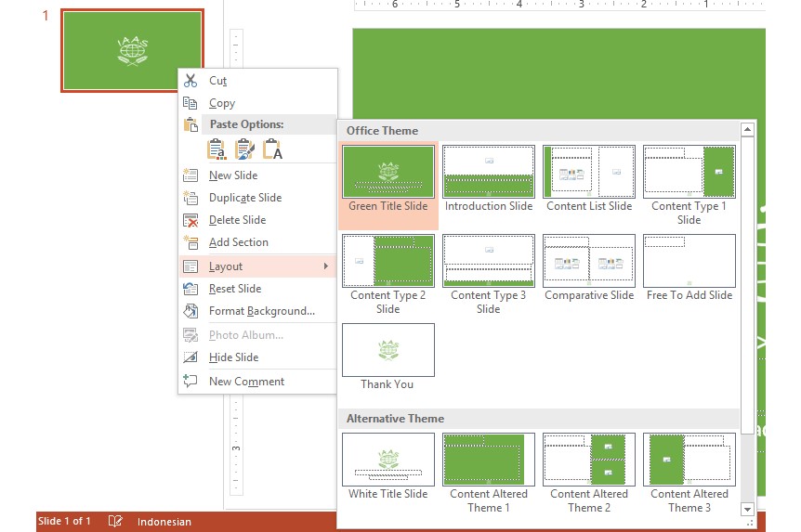Click the Format Background icon
Viewport: 801px width, 532px height.
pos(190,311)
